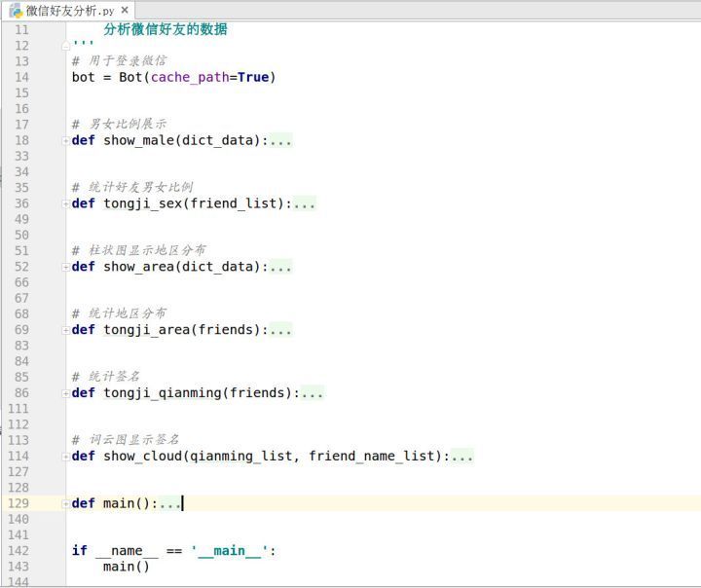Click the Python file icon on the tab
This screenshot has width=701, height=588.
point(17,11)
